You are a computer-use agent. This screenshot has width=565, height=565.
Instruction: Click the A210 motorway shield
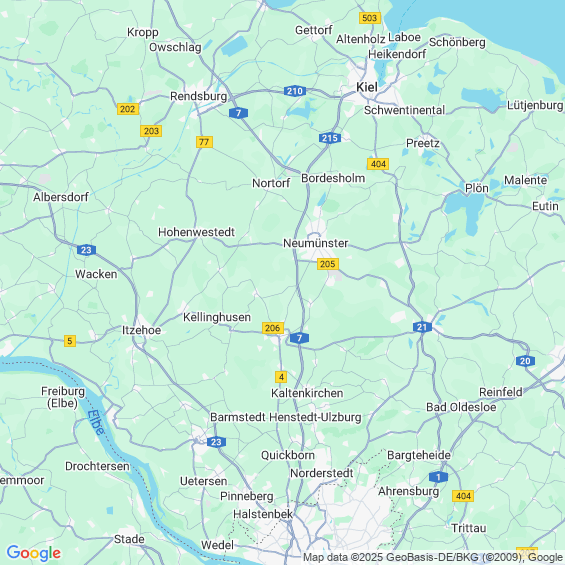click(x=295, y=91)
